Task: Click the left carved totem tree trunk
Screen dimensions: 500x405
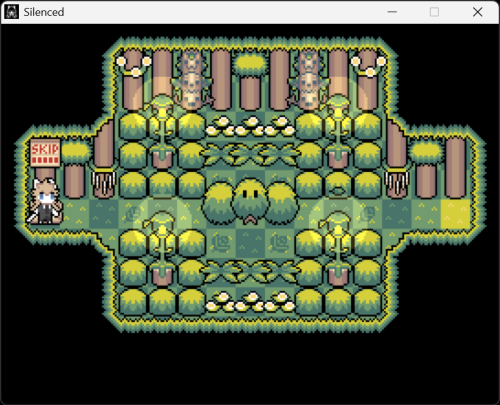Action: (x=191, y=80)
